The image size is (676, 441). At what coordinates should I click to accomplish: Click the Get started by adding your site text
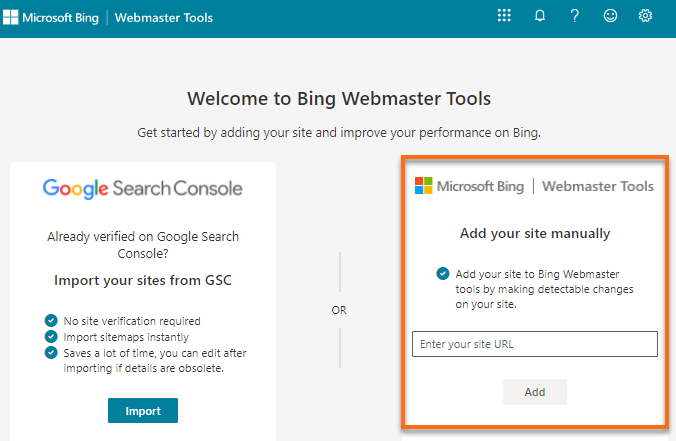tap(339, 133)
